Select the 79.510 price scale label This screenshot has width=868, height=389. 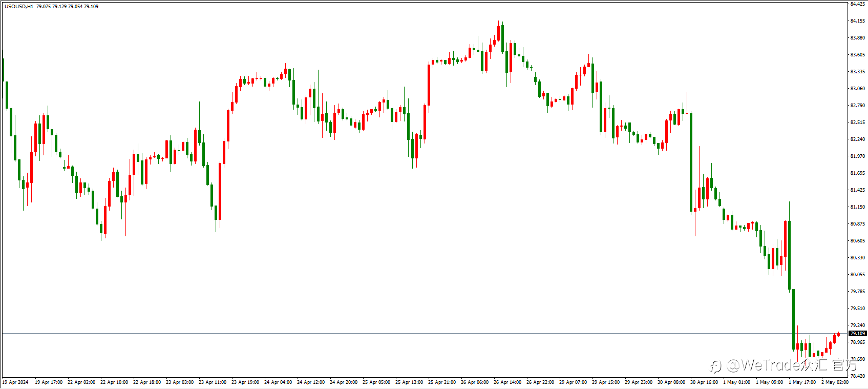click(x=858, y=309)
